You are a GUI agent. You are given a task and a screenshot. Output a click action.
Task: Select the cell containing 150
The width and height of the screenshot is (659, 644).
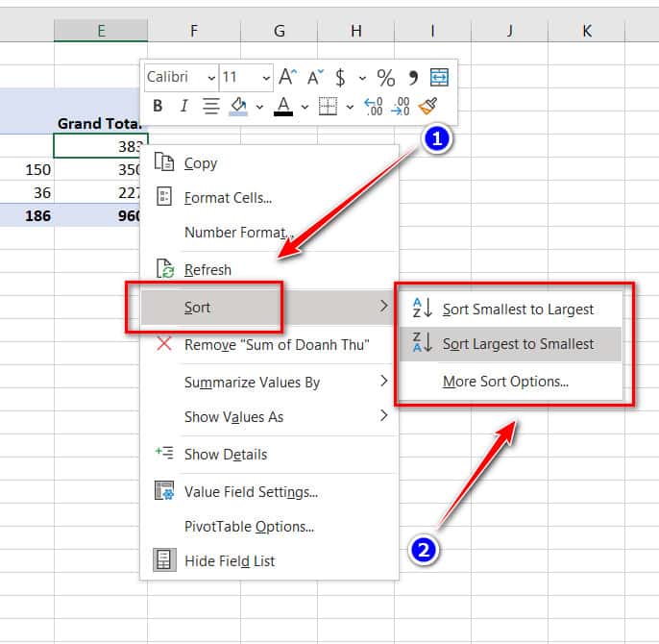[x=27, y=169]
